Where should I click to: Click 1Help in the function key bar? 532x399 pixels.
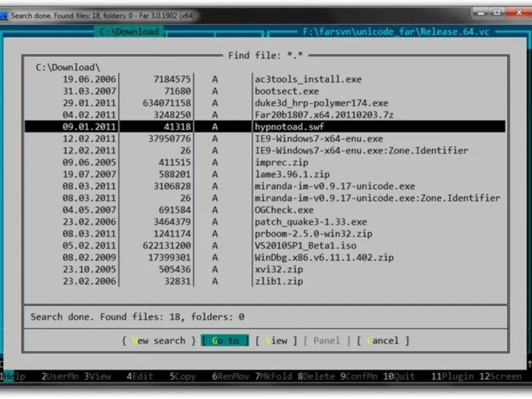click(13, 376)
